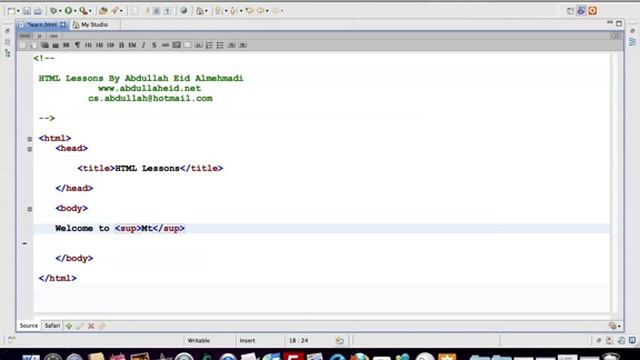The image size is (640, 360).
Task: Maximize the editor pane
Action: click(619, 24)
